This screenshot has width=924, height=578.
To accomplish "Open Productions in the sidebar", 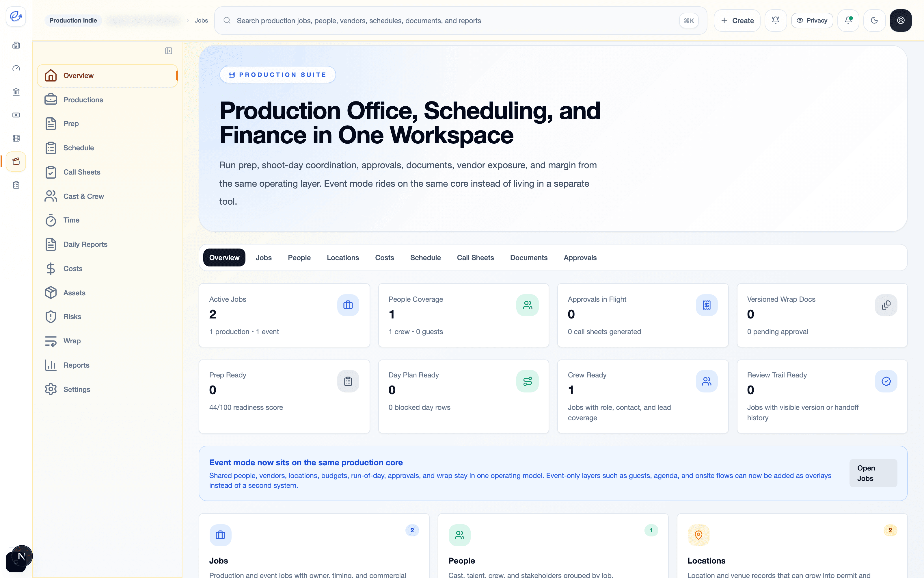I will click(107, 100).
